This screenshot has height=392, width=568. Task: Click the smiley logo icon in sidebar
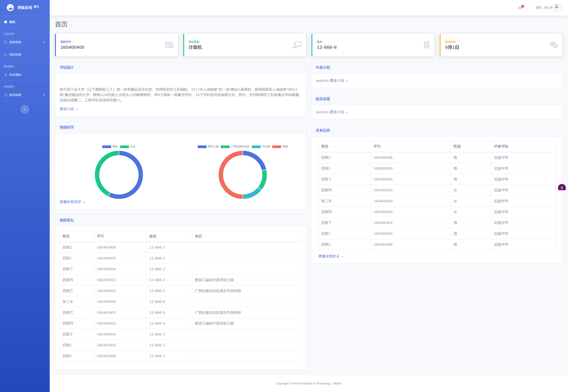(x=10, y=7)
